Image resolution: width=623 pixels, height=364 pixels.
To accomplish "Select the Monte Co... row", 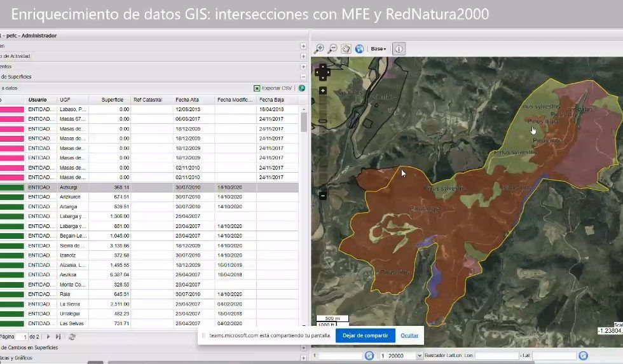I will tap(149, 285).
